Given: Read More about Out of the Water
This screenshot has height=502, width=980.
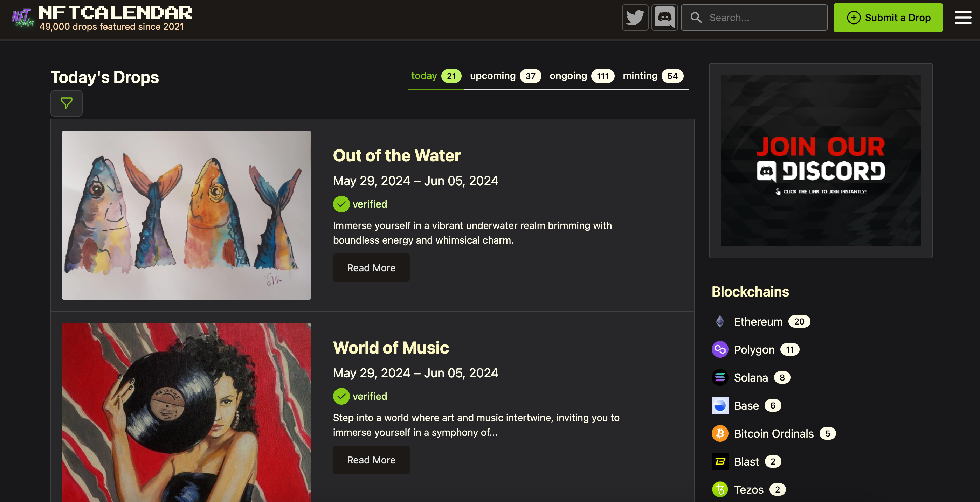Looking at the screenshot, I should coord(371,268).
